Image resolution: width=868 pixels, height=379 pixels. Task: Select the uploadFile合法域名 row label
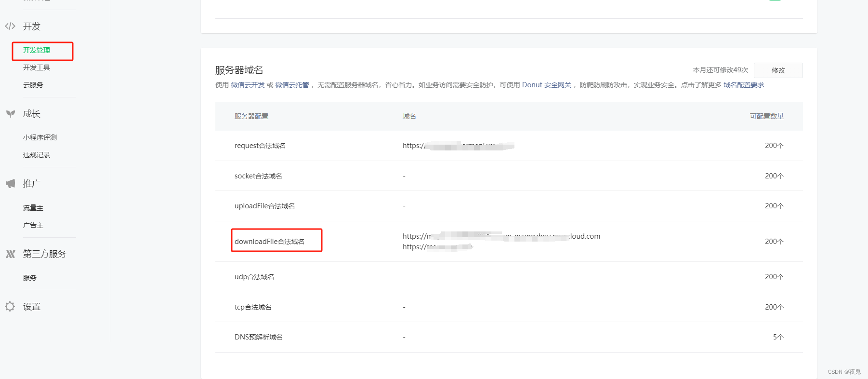265,206
